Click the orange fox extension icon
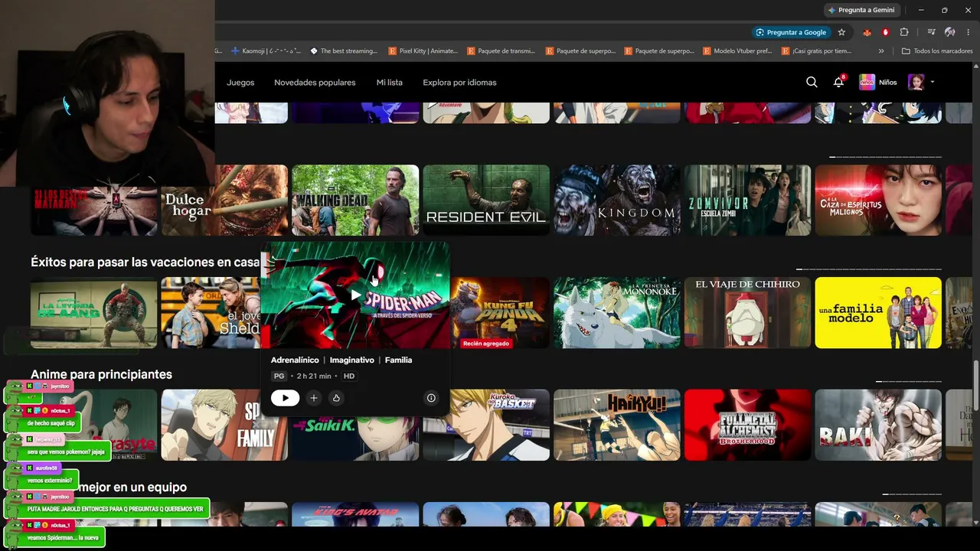 [867, 32]
